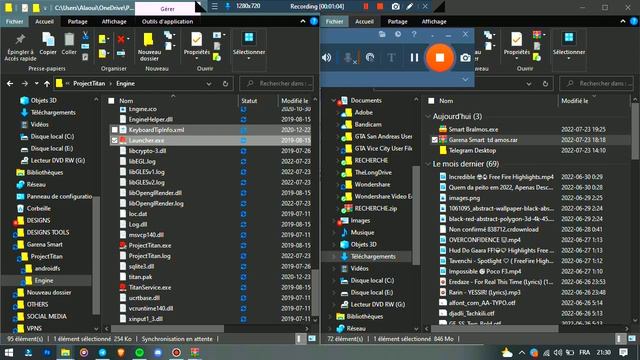Viewport: 640px width, 360px height.
Task: Click ProjectTitan in the left address bar
Action: pyautogui.click(x=89, y=83)
